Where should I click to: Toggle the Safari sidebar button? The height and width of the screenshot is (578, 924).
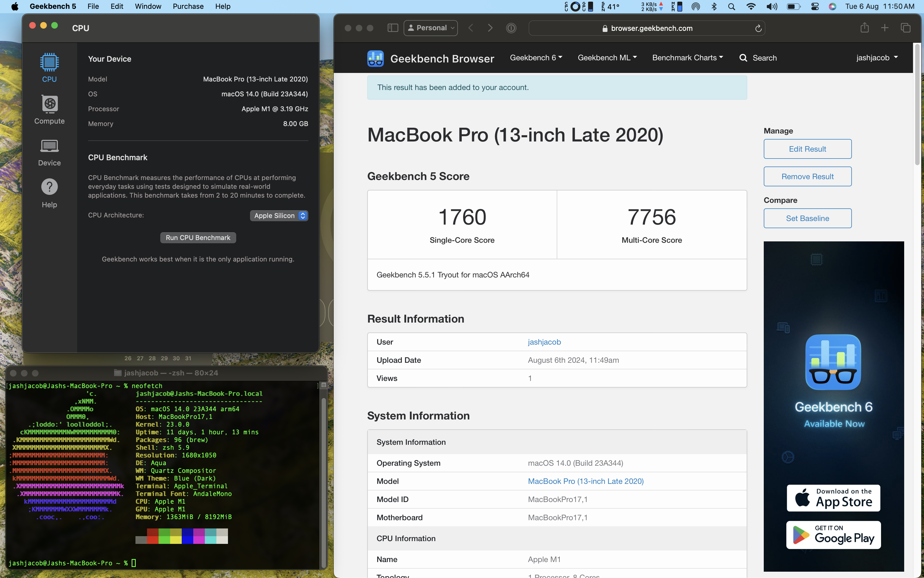(393, 28)
